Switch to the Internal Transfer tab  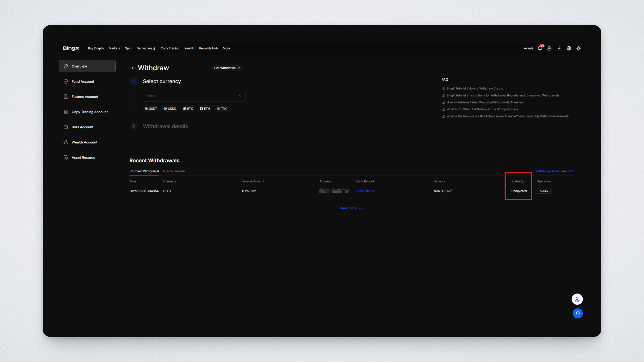point(174,171)
